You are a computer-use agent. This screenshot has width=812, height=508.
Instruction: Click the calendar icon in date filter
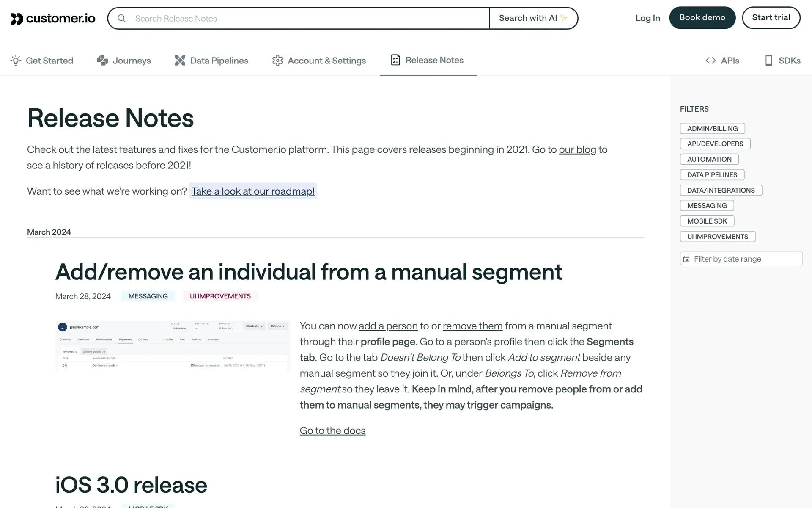[686, 259]
